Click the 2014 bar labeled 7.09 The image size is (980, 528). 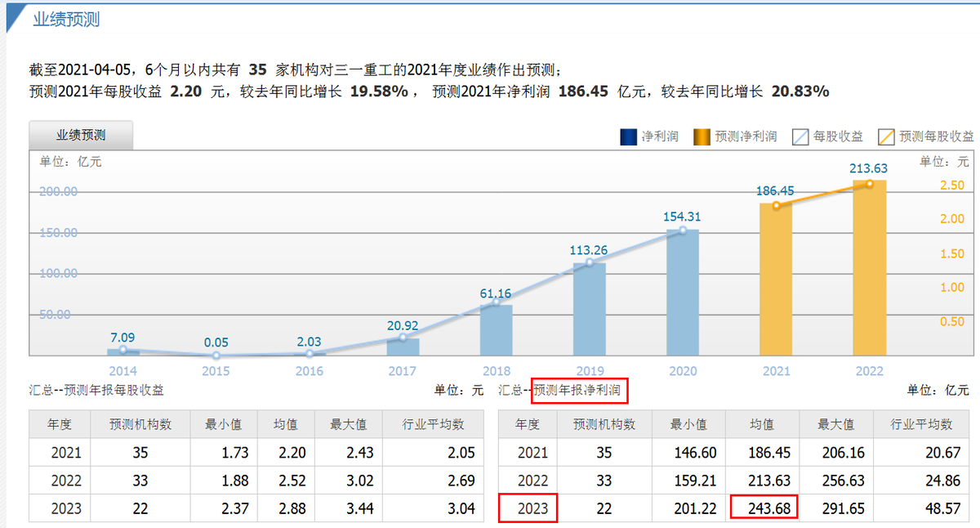point(123,351)
